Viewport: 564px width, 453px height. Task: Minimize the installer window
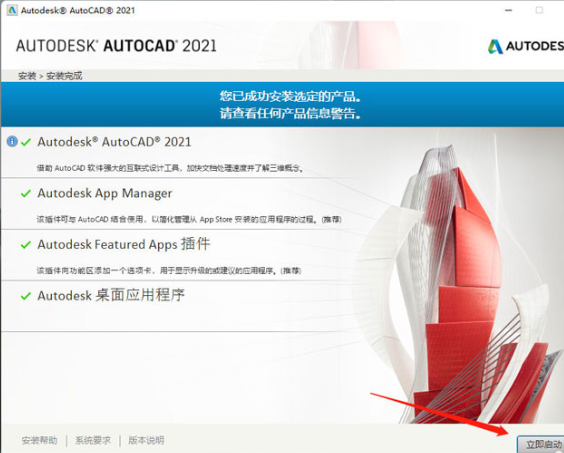pyautogui.click(x=508, y=10)
